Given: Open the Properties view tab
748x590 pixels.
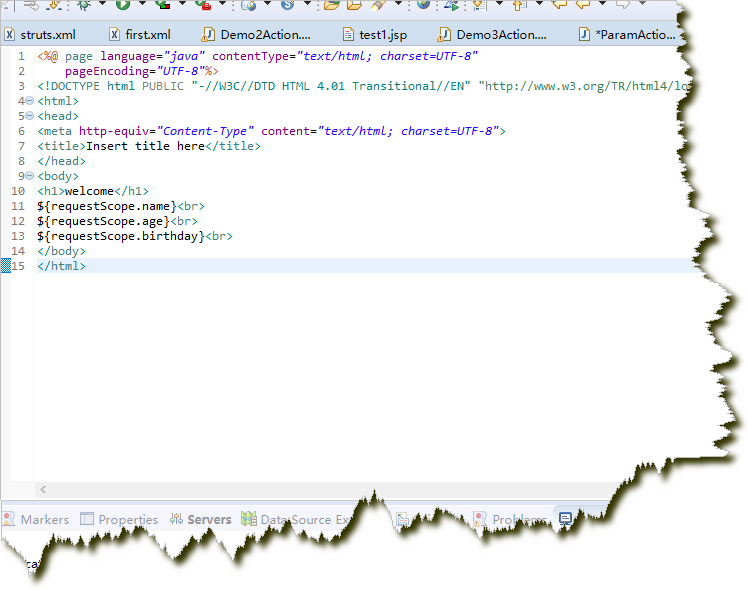Looking at the screenshot, I should [119, 519].
